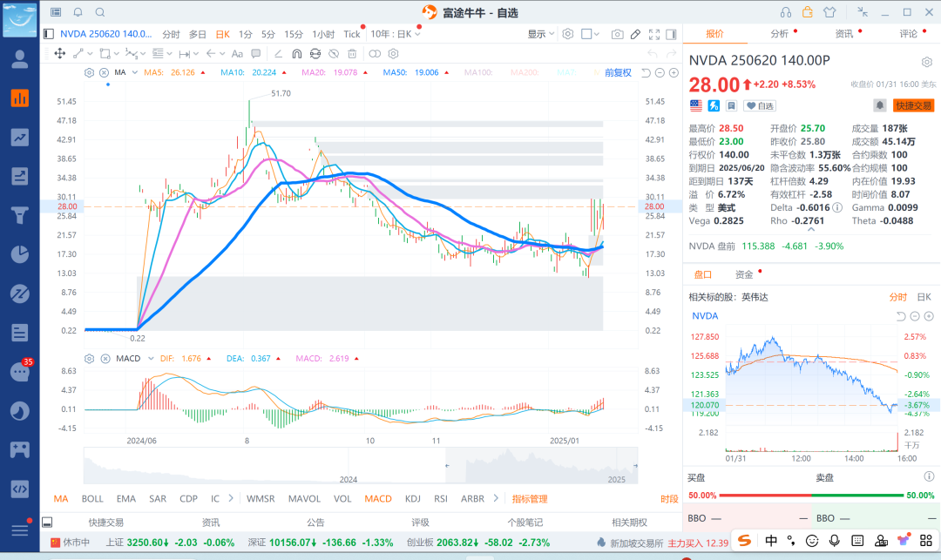Open the orange wallet icon in title bar
This screenshot has width=941, height=560.
pyautogui.click(x=807, y=12)
